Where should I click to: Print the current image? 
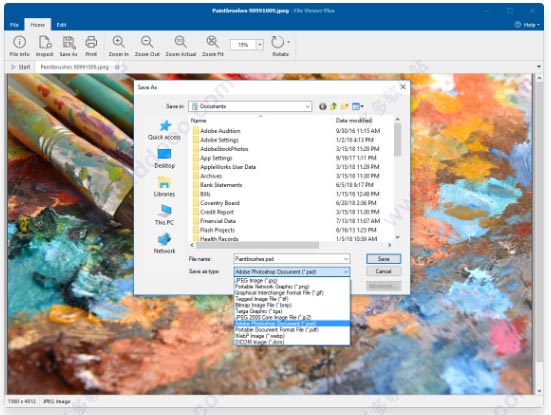(x=91, y=46)
